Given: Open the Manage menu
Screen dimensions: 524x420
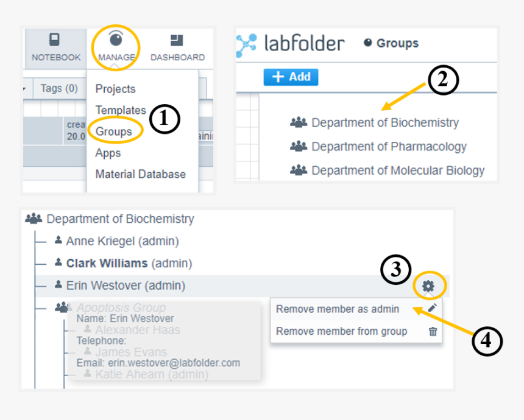Looking at the screenshot, I should (x=116, y=47).
